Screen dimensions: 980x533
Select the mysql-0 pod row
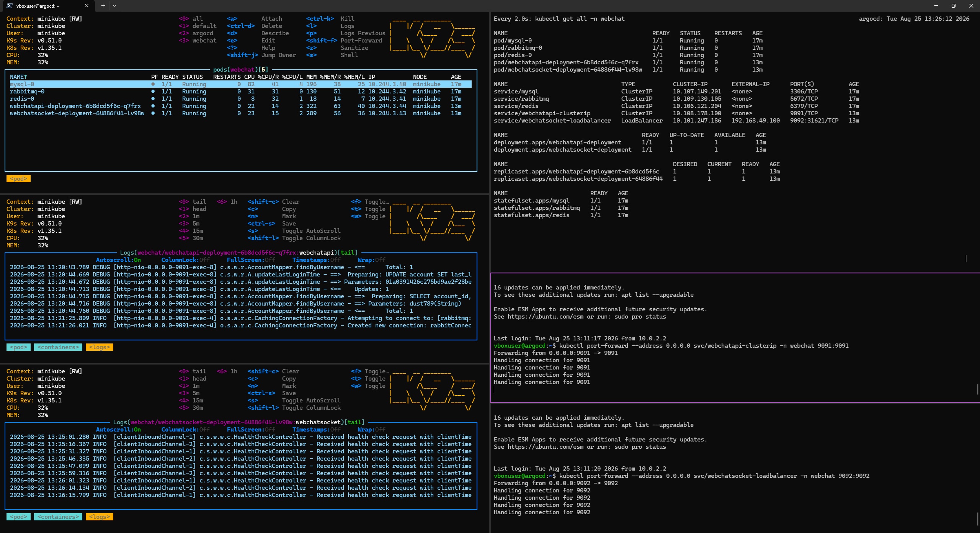click(x=240, y=84)
